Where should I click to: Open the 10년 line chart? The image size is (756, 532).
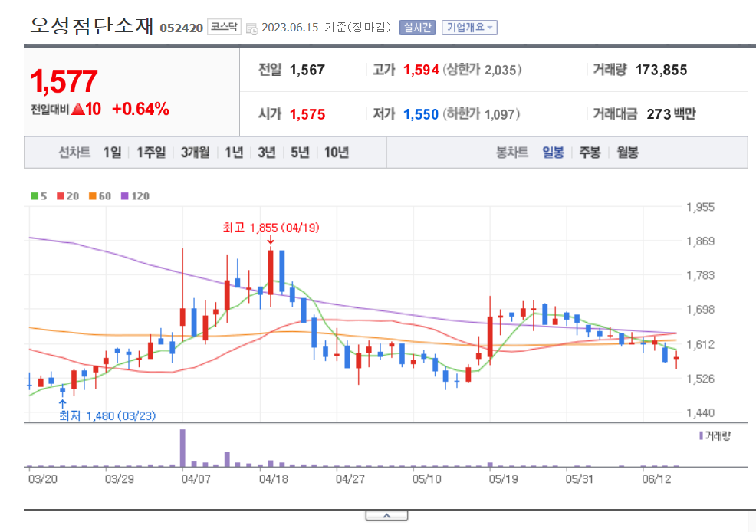pyautogui.click(x=337, y=153)
